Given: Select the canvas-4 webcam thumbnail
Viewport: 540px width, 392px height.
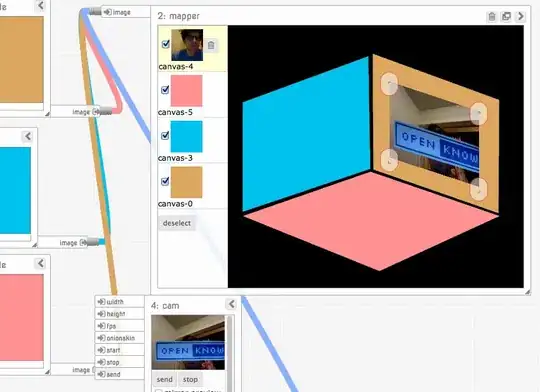Looking at the screenshot, I should [187, 45].
